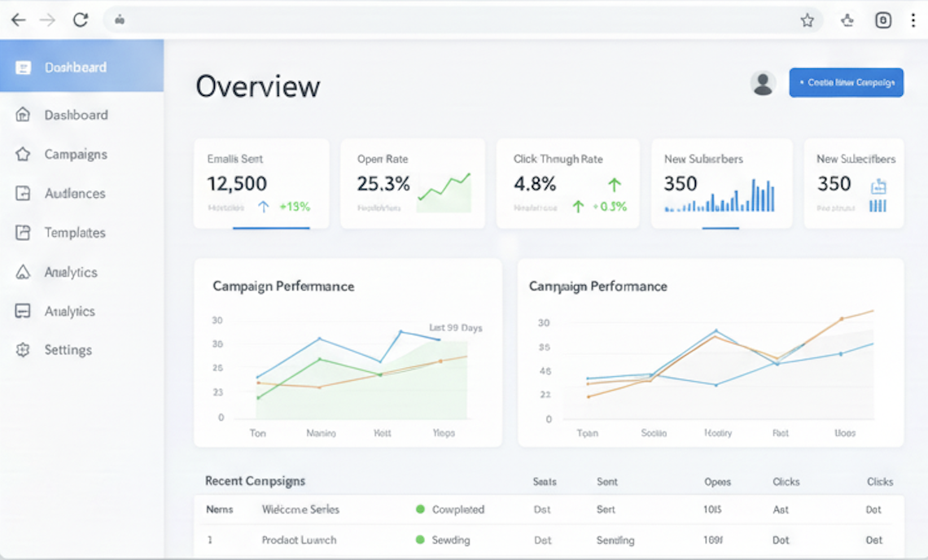
Task: Click the blue progress bar under Emails Sent
Action: [x=270, y=229]
